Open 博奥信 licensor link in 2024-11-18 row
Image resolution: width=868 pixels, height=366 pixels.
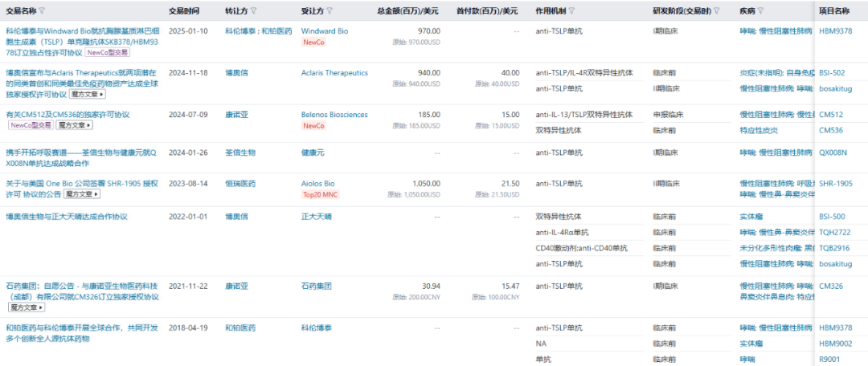coord(237,72)
